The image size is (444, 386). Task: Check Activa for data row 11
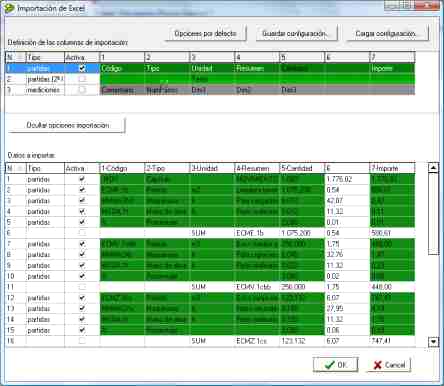click(x=82, y=287)
